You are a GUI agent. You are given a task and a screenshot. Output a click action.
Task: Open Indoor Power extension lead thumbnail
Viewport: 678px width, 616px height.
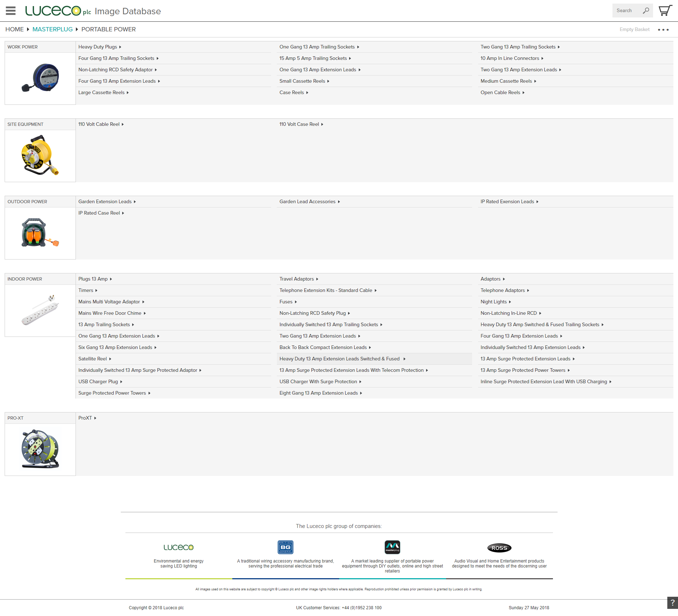click(40, 310)
